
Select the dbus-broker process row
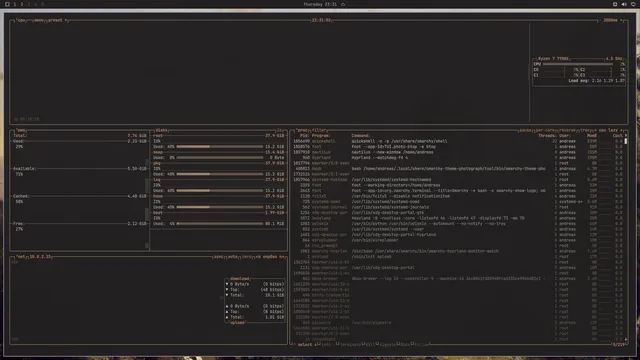[x=457, y=279]
